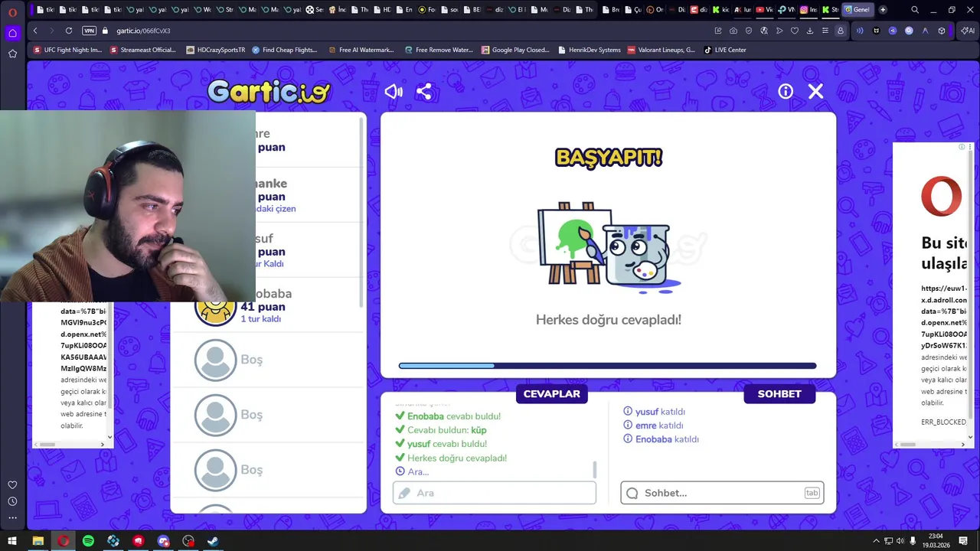Image resolution: width=980 pixels, height=551 pixels.
Task: Open the 'Streameast Official' bookmark
Action: pyautogui.click(x=143, y=50)
